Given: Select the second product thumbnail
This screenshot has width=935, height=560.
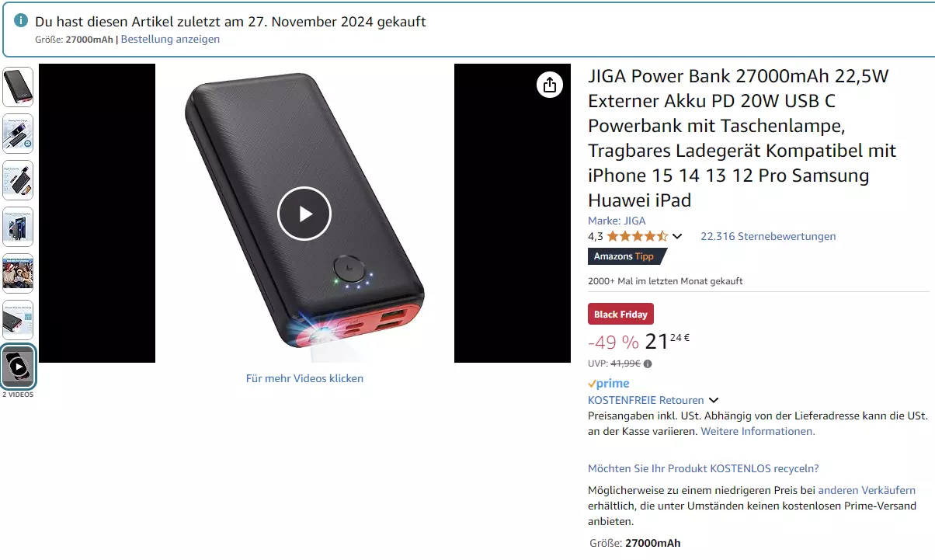Looking at the screenshot, I should 18,134.
